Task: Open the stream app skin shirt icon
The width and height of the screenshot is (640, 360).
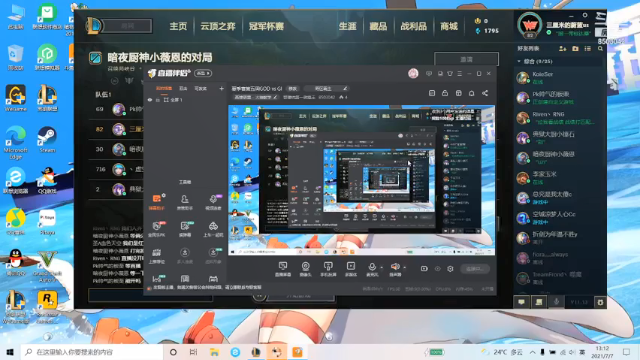Action: click(450, 73)
